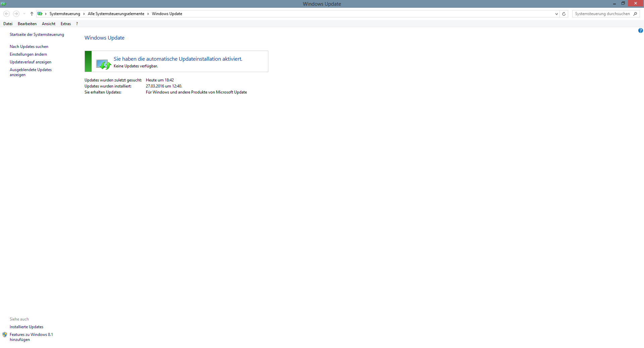The image size is (644, 348).
Task: Click the title bar window icon
Action: (x=3, y=4)
